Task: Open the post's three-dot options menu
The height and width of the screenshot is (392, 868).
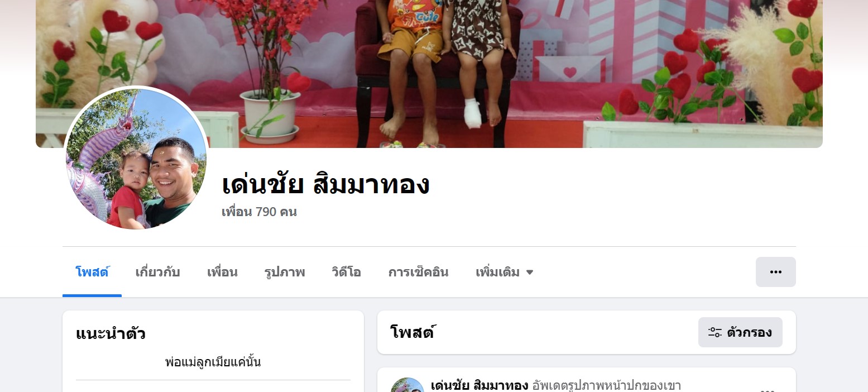Action: click(x=768, y=389)
